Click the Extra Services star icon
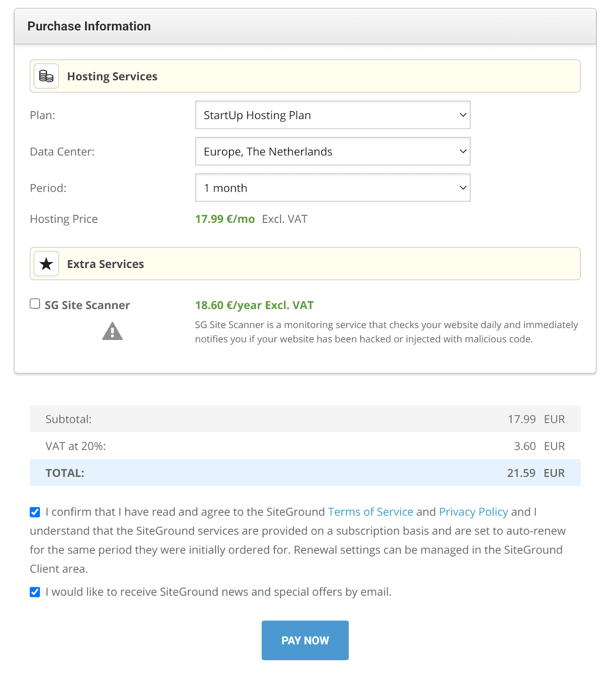The width and height of the screenshot is (616, 674). [46, 264]
